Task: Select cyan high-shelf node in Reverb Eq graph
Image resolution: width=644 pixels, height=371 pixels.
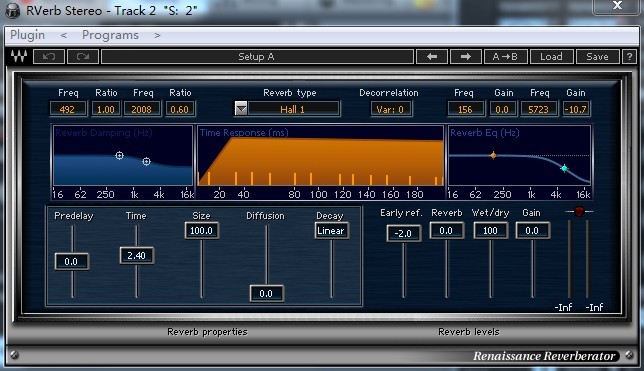Action: (564, 168)
